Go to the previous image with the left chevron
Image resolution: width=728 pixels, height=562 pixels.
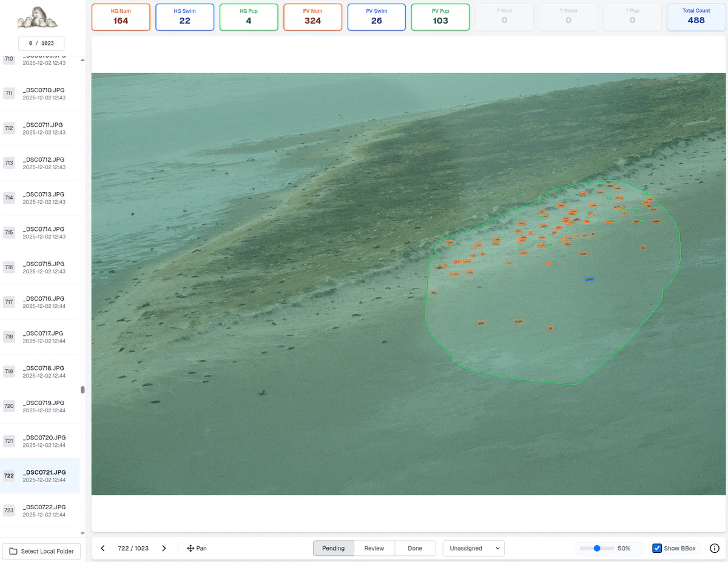click(103, 548)
